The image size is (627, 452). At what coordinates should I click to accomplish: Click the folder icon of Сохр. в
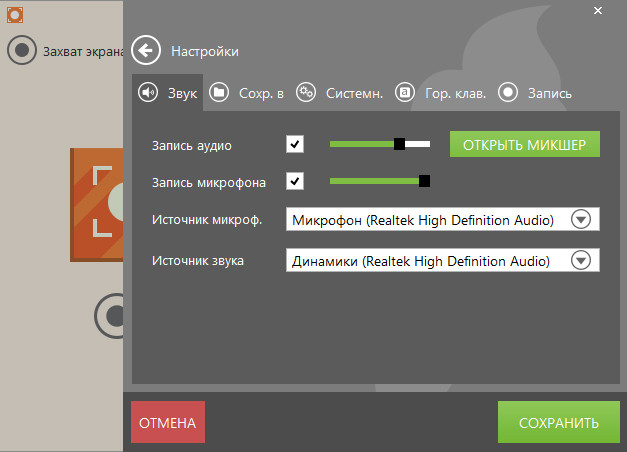(219, 93)
